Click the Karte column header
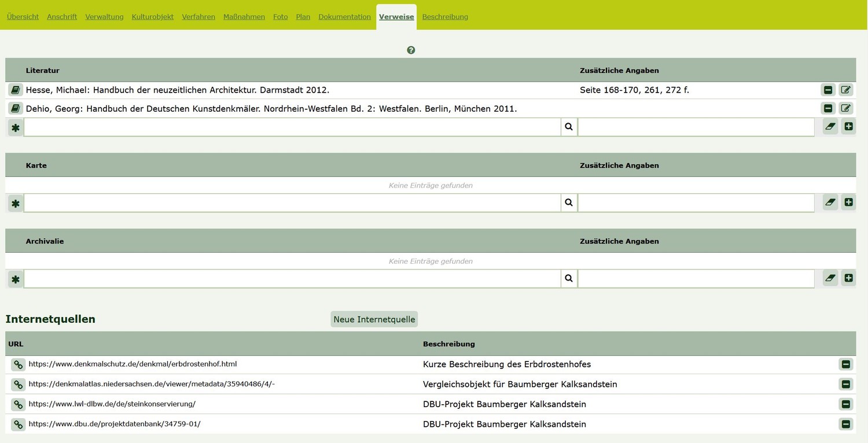The height and width of the screenshot is (443, 868). 36,165
